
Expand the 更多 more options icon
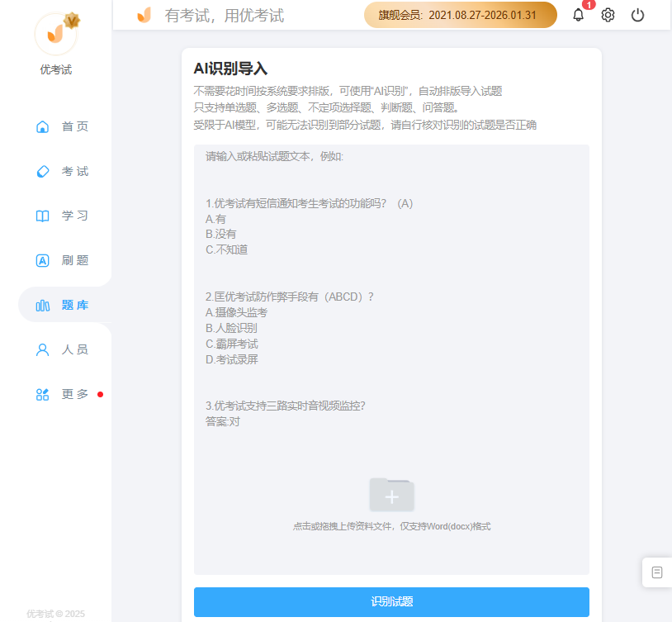(x=42, y=394)
